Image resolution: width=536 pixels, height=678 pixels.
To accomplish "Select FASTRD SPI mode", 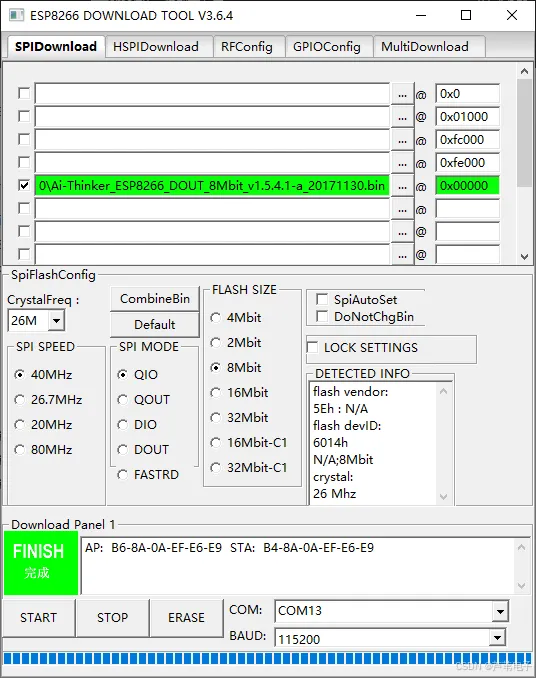I will click(x=123, y=475).
